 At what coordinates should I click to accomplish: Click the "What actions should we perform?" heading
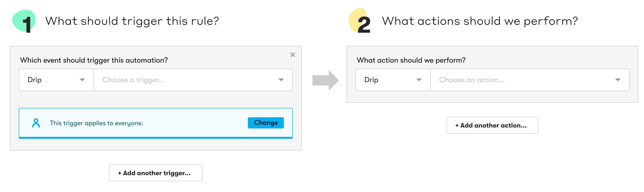(480, 21)
